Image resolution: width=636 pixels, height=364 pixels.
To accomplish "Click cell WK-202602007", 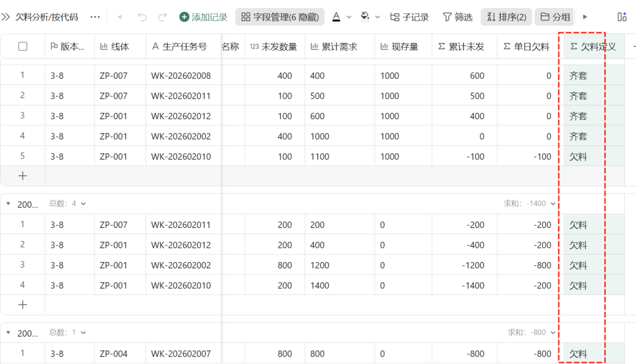I will (x=183, y=353).
